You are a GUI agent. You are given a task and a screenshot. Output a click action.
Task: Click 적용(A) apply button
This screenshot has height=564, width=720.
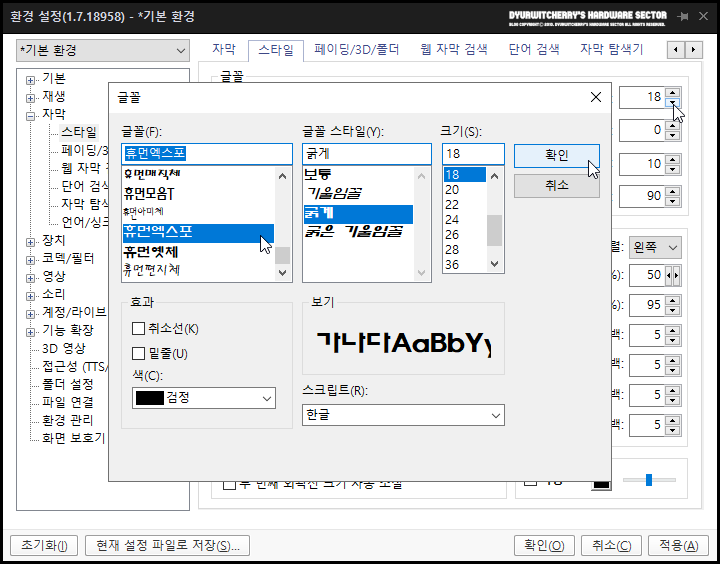678,546
